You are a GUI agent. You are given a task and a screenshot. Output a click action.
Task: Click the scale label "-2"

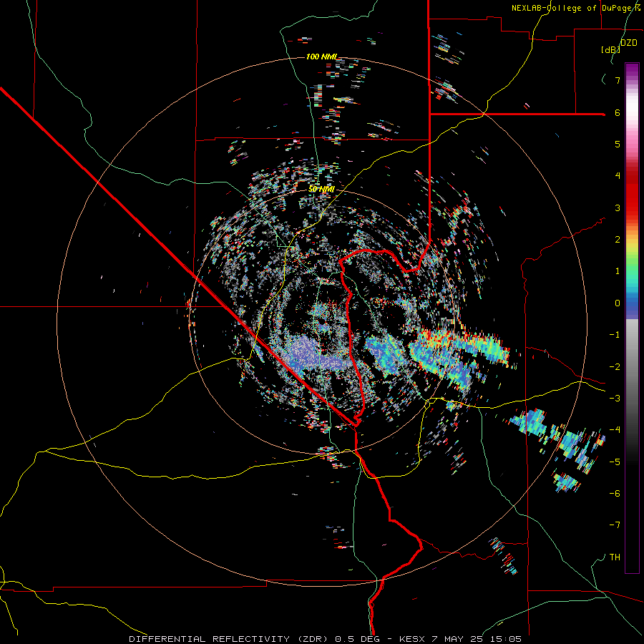tap(615, 367)
